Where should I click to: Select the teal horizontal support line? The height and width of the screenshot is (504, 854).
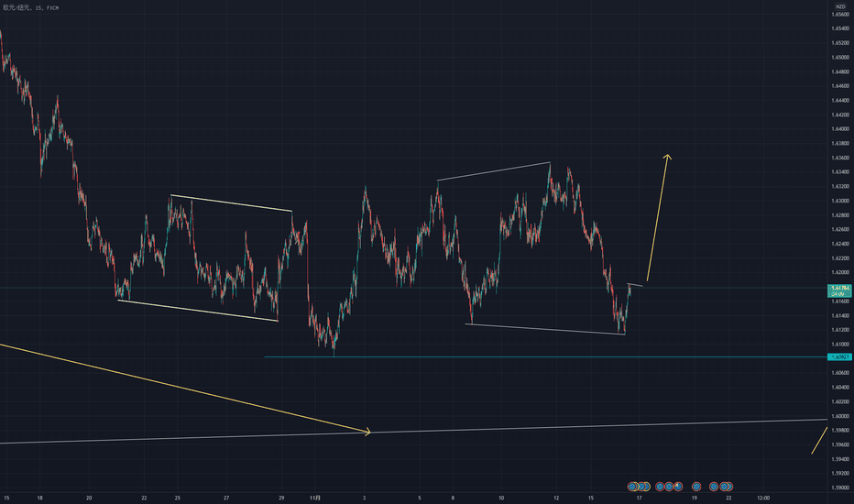(x=544, y=356)
